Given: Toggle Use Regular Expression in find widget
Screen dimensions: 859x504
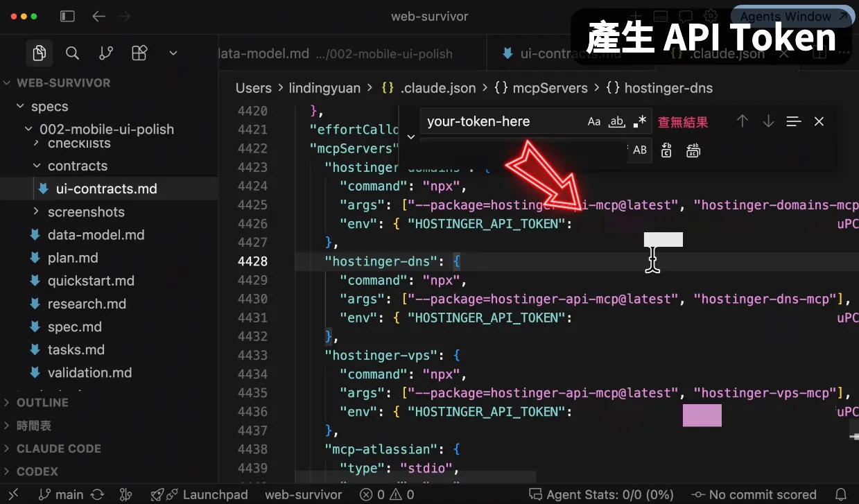Looking at the screenshot, I should click(639, 121).
